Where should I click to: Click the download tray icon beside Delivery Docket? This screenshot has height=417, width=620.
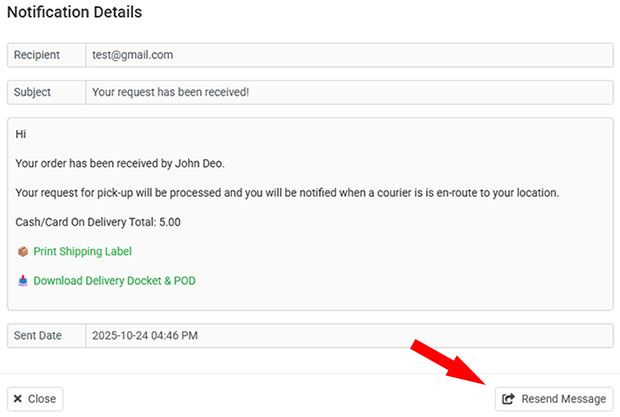click(23, 281)
